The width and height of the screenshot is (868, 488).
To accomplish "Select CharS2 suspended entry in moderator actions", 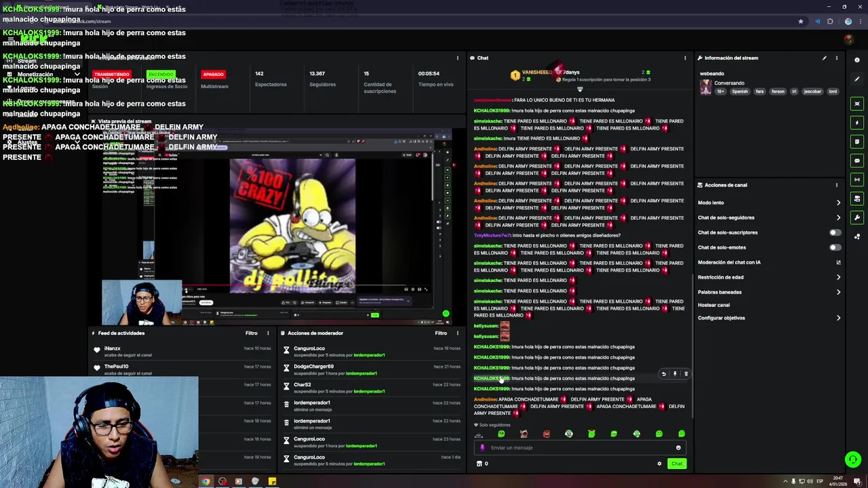I will (x=372, y=388).
